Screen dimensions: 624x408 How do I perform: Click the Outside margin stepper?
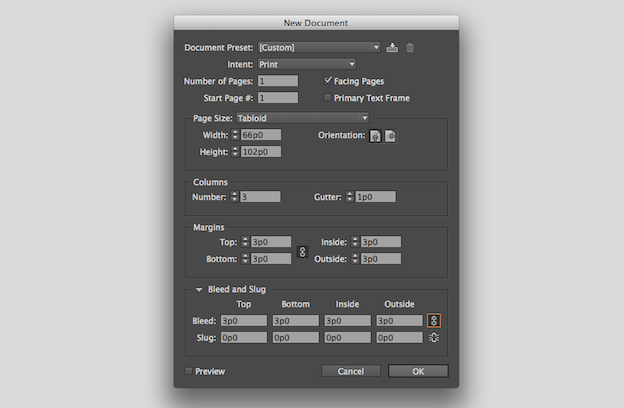click(355, 259)
